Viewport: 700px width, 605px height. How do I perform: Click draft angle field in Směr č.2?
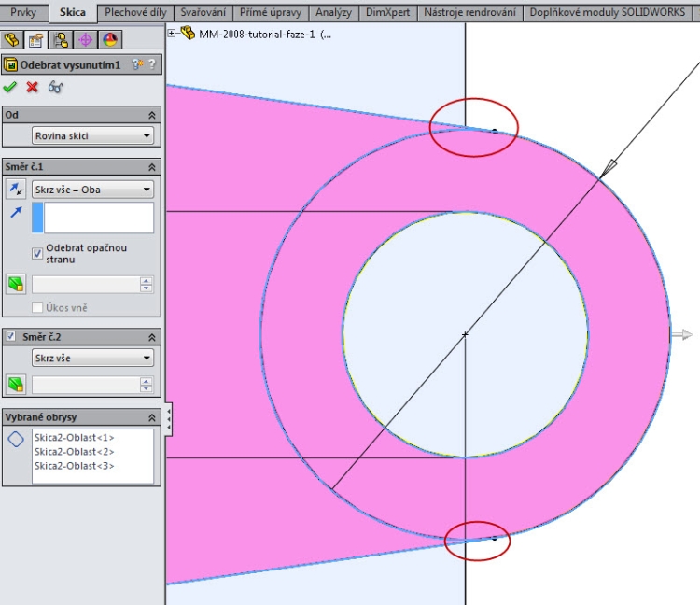coord(86,385)
